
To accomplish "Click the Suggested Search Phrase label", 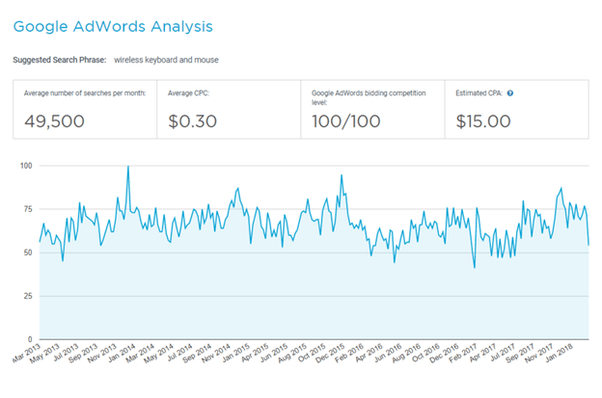I will (x=60, y=60).
